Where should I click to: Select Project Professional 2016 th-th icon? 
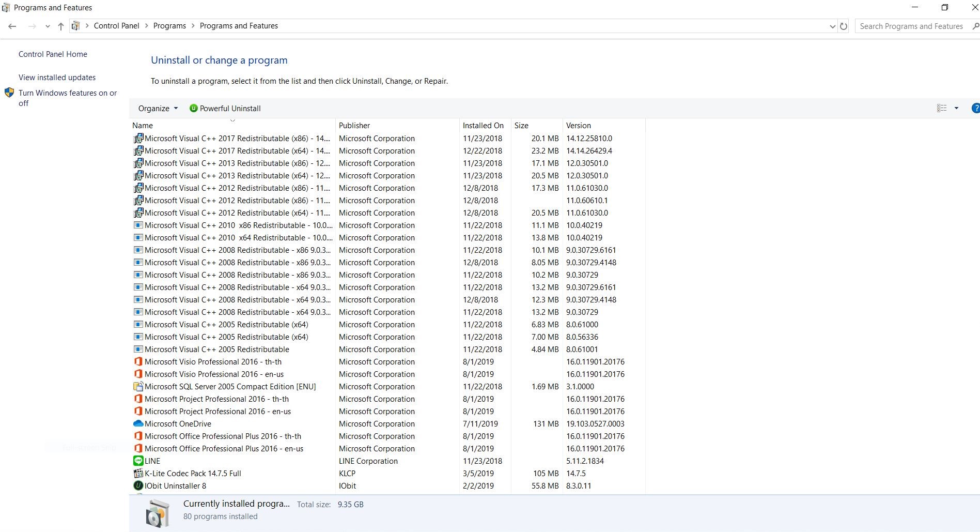138,399
